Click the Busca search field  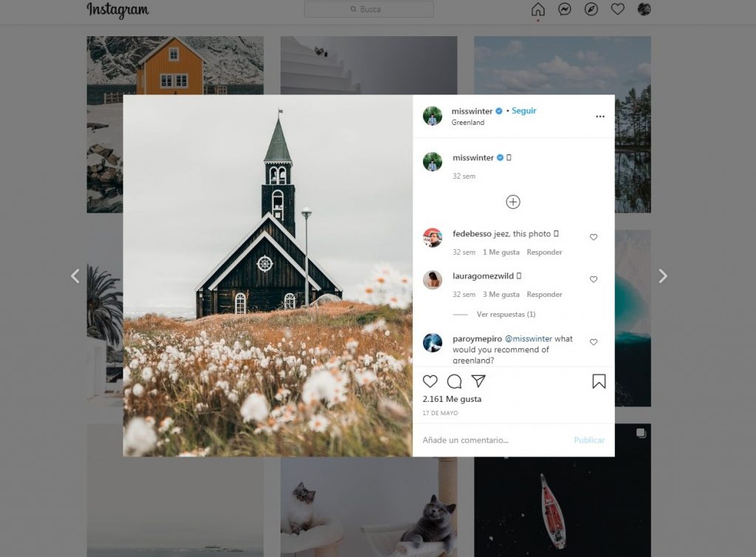[x=368, y=9]
